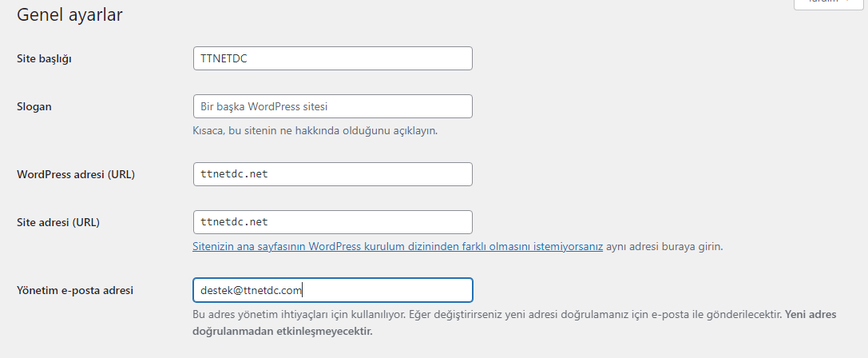Click the bold 'doğrulanmadan etkinleşmeyecektir.' warning text

[x=283, y=332]
